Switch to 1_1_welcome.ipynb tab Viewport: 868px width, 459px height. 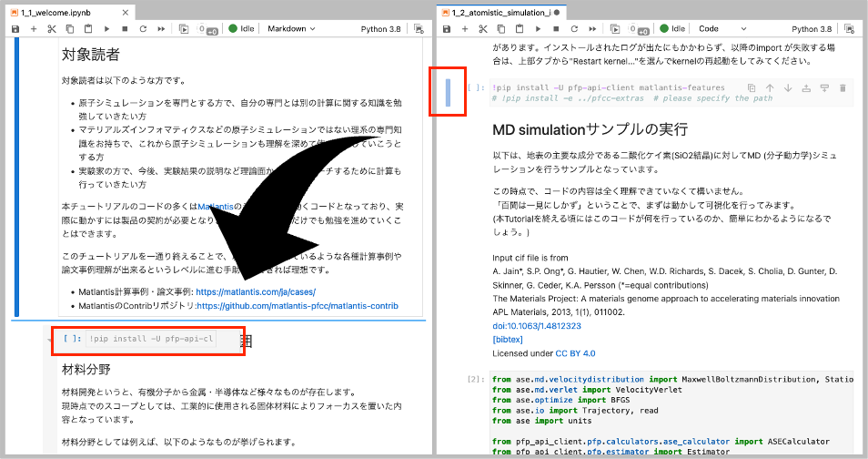pyautogui.click(x=55, y=12)
